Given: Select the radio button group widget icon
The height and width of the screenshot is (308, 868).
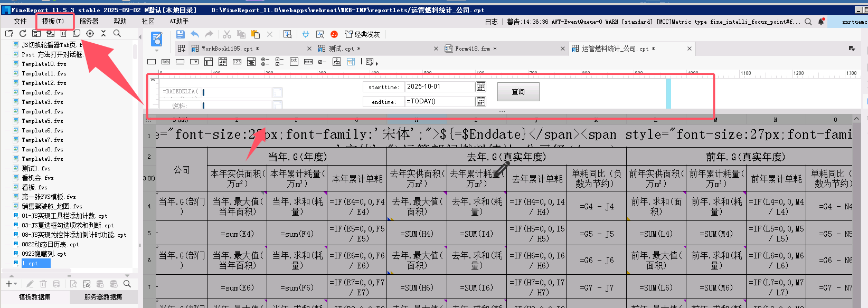Looking at the screenshot, I should [x=266, y=62].
